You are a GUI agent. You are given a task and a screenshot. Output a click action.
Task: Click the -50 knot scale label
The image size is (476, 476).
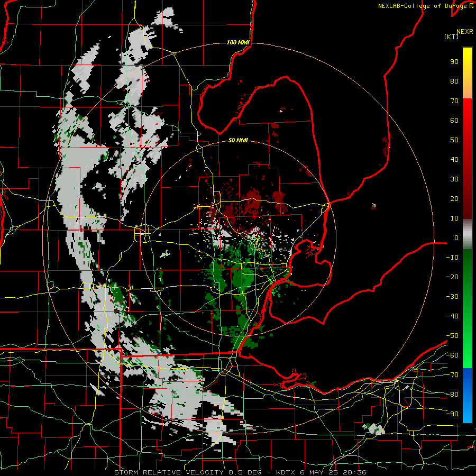(452, 336)
